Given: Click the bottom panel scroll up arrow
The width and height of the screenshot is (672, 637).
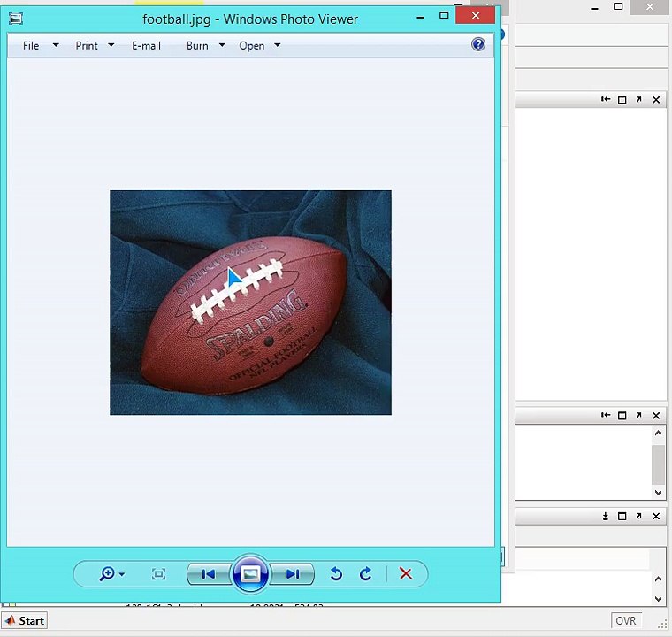Looking at the screenshot, I should (x=658, y=579).
